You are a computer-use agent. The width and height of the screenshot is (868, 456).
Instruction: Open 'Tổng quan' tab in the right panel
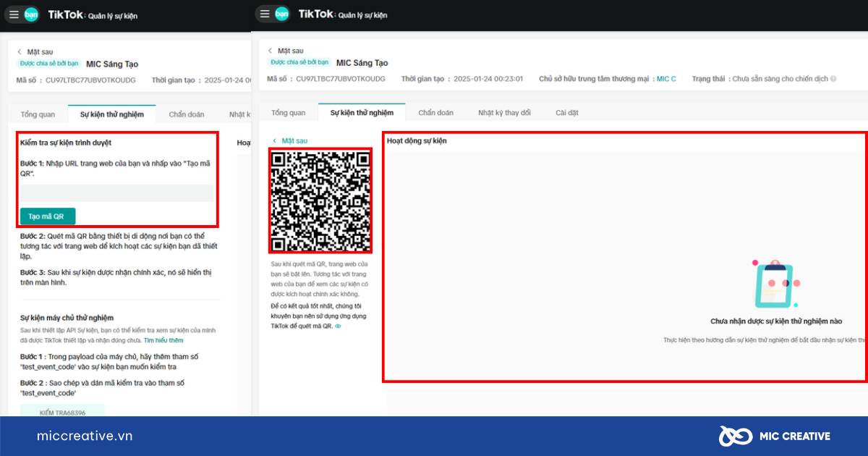pyautogui.click(x=288, y=113)
